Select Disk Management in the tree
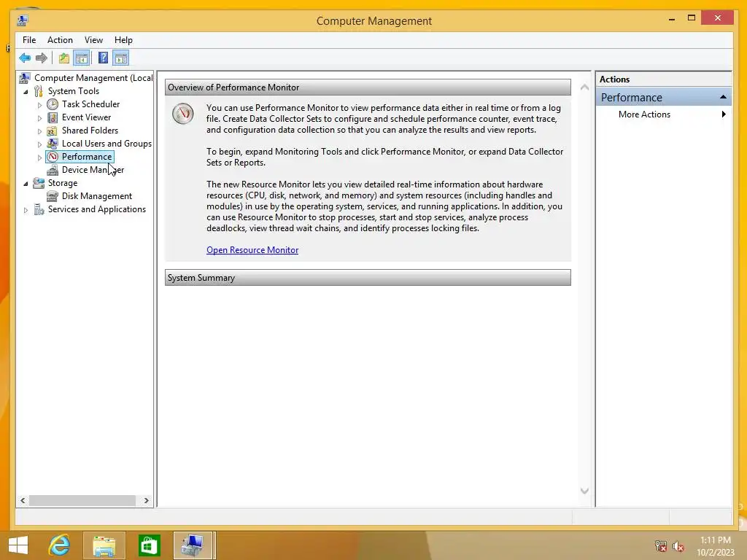Viewport: 747px width, 560px height. 97,196
